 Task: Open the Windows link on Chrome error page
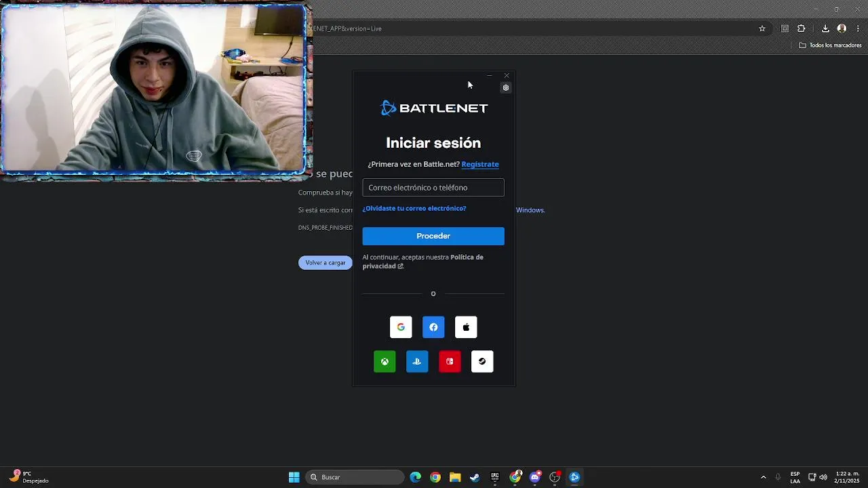coord(530,210)
